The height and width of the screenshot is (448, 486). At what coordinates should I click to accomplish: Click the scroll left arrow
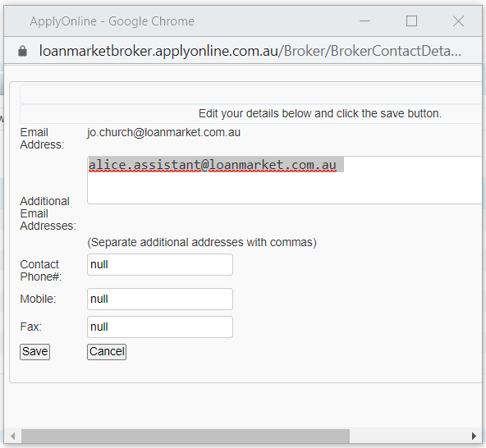12,436
